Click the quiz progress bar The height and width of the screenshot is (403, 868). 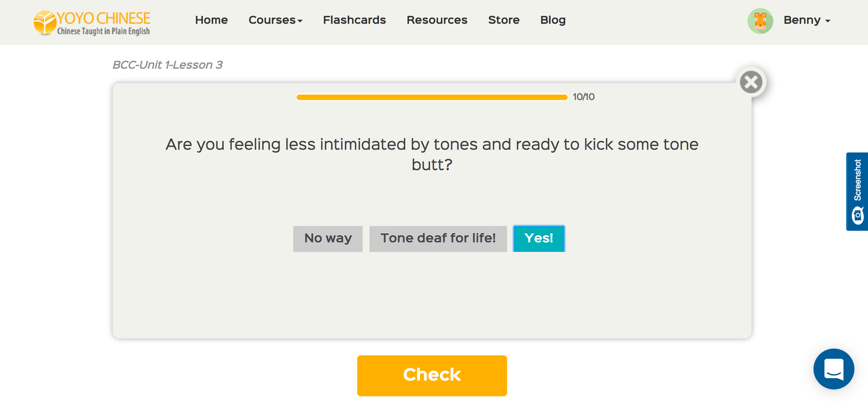click(432, 97)
